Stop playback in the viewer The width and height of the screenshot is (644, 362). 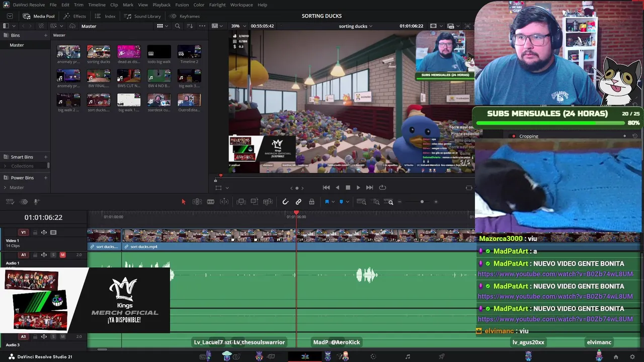pos(348,188)
